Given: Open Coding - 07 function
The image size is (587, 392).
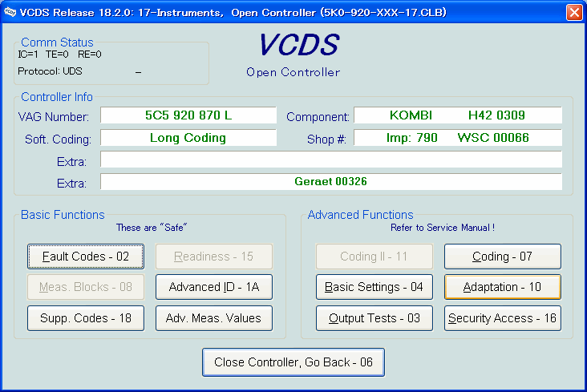Looking at the screenshot, I should pyautogui.click(x=502, y=257).
